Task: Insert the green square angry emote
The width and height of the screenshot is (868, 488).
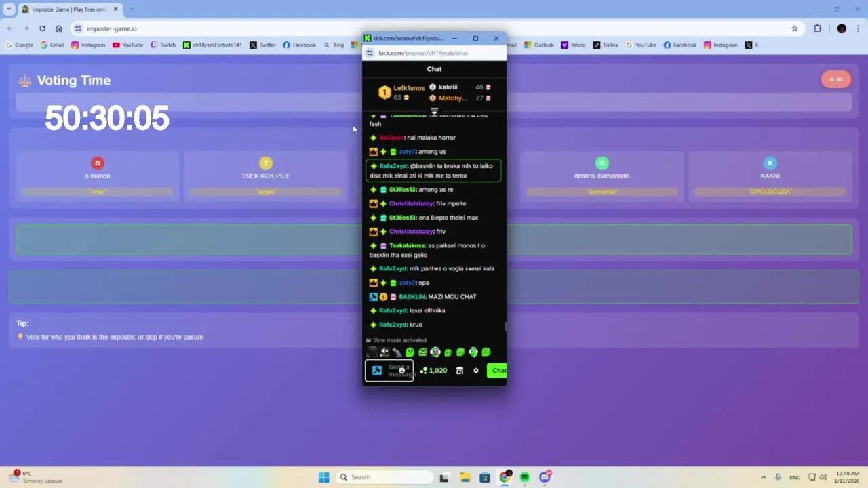Action: pos(422,352)
